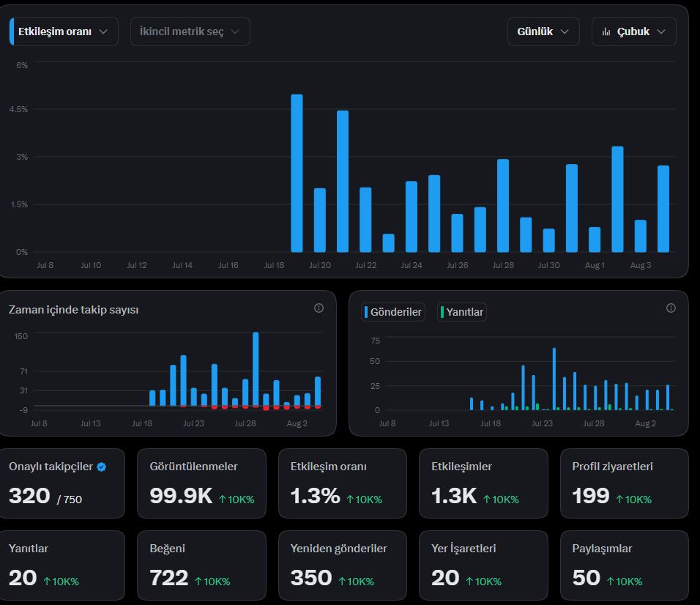Screen dimensions: 700x605
Task: Open the Beğeni stat card
Action: click(202, 565)
